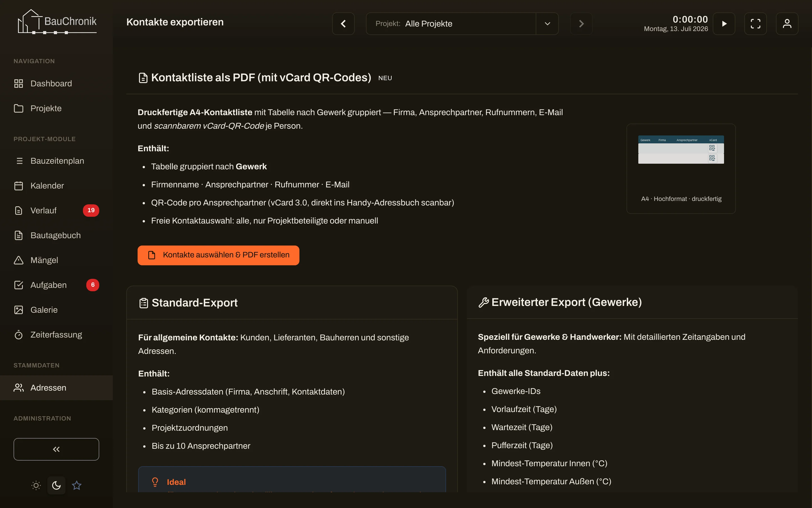Switch to light theme sun icon
The image size is (812, 508).
pos(36,485)
